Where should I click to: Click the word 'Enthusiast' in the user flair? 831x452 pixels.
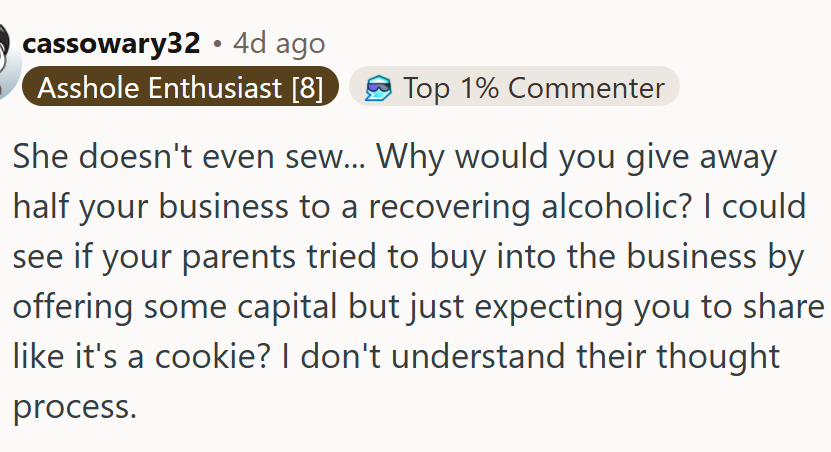215,87
